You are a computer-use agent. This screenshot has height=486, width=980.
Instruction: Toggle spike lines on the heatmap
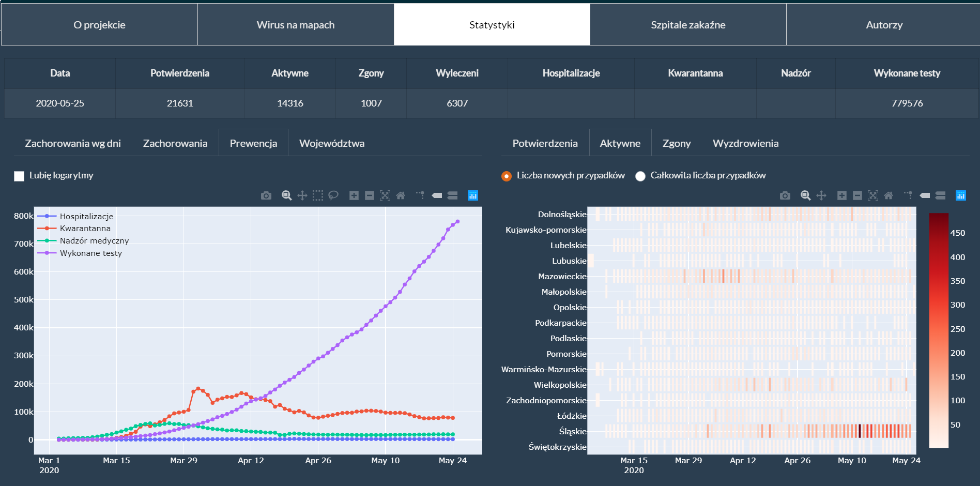[908, 195]
